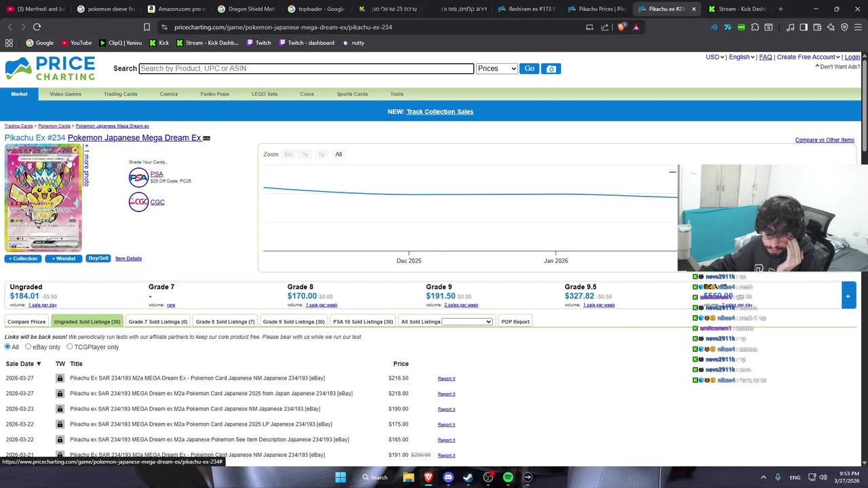Viewport: 868px width, 488px height.
Task: Switch to Grade 9 Sold Listings tab
Action: pos(294,322)
